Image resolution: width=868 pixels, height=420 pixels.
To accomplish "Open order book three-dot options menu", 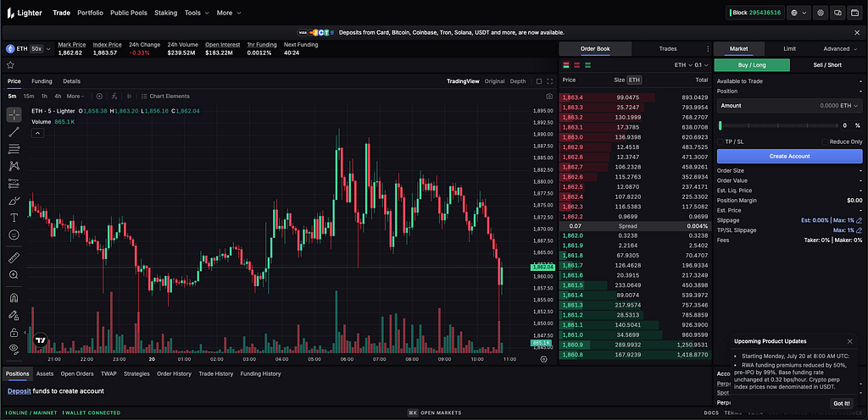I will (708, 48).
